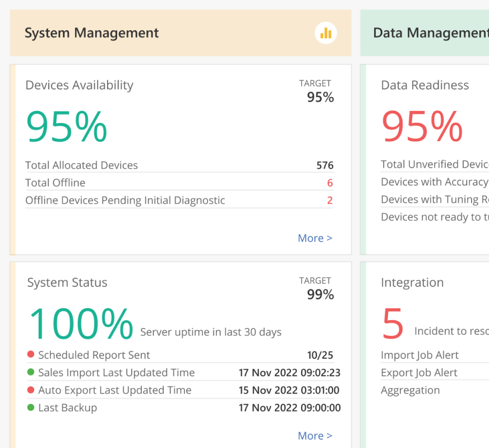Click the pending initial diagnostic count of 2

tap(330, 201)
